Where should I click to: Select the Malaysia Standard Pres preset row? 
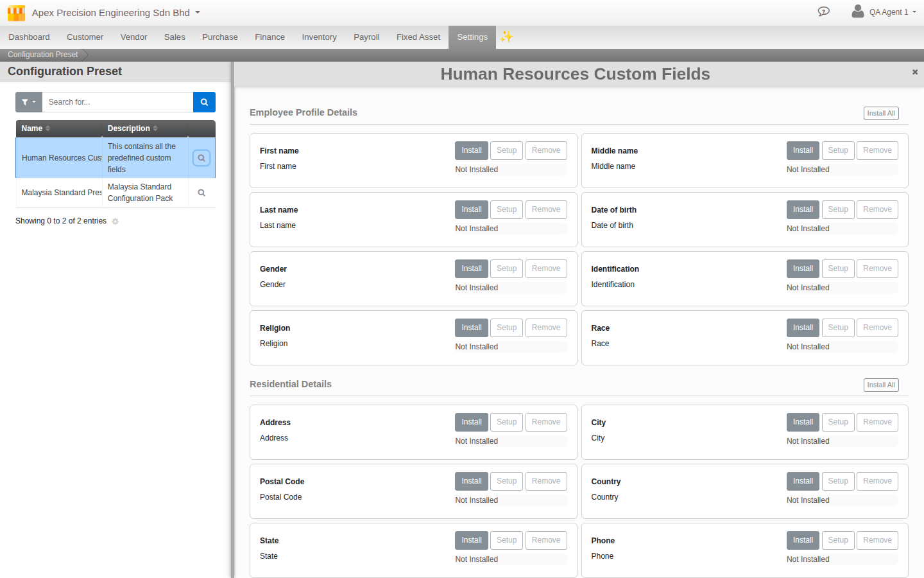(x=116, y=193)
